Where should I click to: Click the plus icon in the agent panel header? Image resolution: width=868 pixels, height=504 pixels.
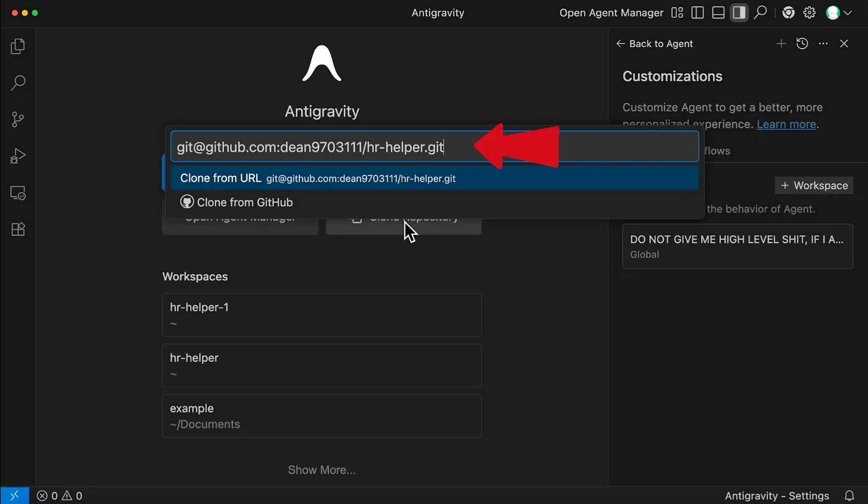pyautogui.click(x=781, y=43)
